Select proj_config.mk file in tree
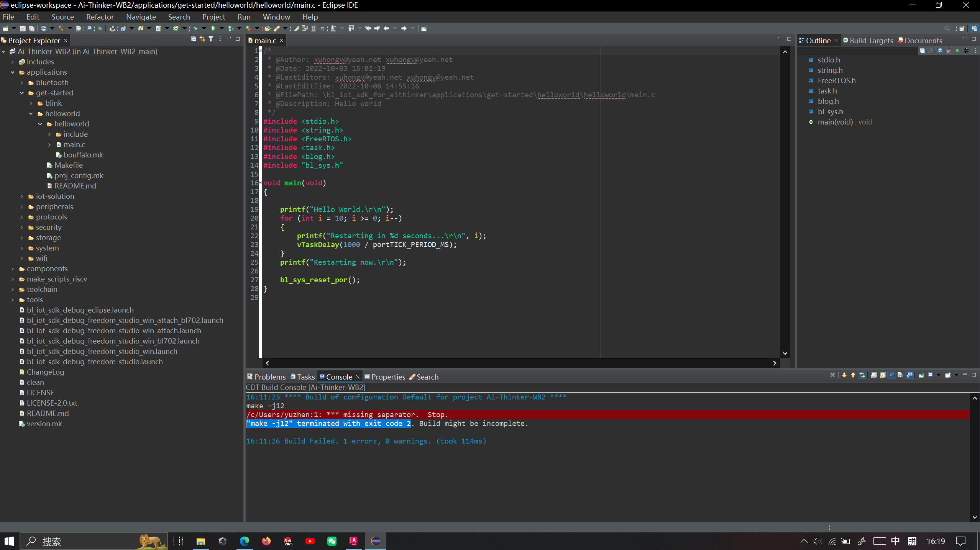The image size is (980, 550). (x=79, y=175)
